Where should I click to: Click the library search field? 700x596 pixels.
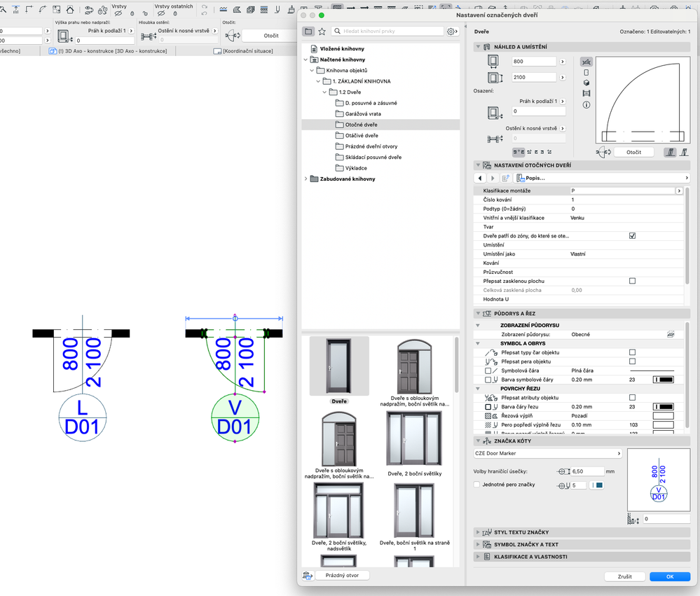pyautogui.click(x=387, y=32)
